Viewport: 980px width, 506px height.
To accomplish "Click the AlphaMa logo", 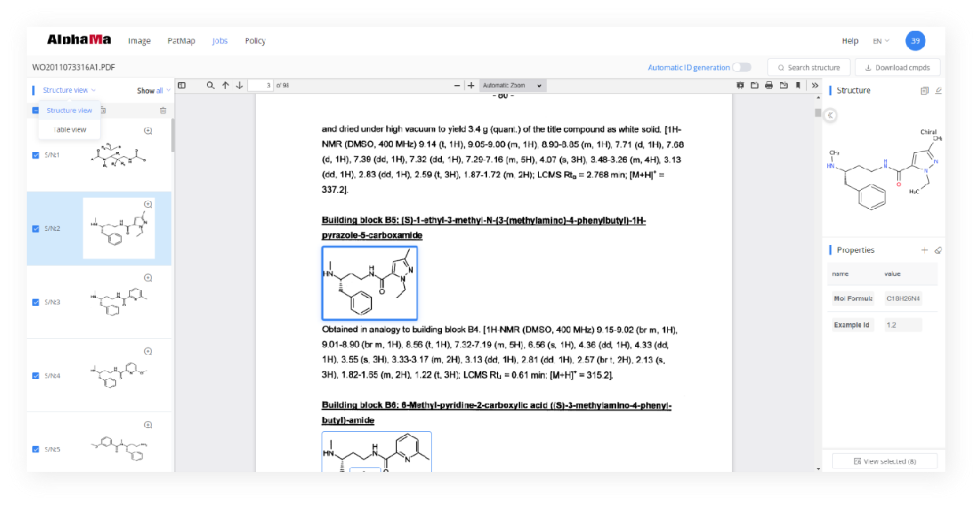I will click(79, 39).
